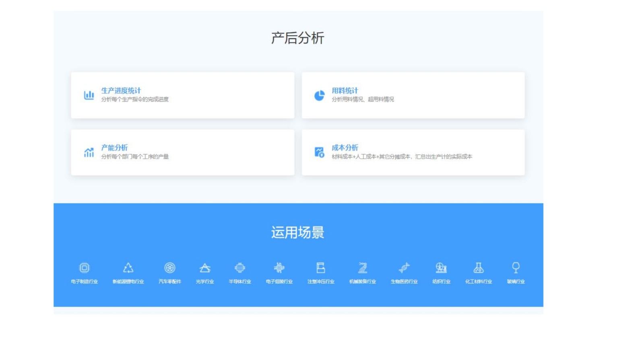Select the 纺织行业 spinning wheel icon

tap(441, 268)
